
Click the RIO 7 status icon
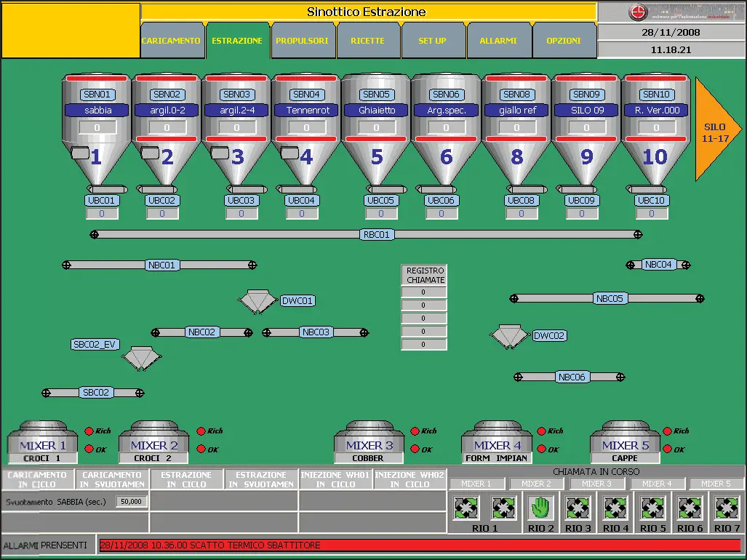point(727,507)
